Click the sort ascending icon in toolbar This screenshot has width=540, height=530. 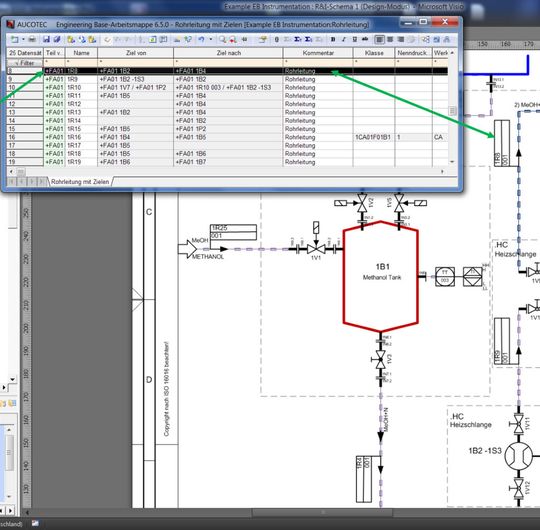coord(141,40)
